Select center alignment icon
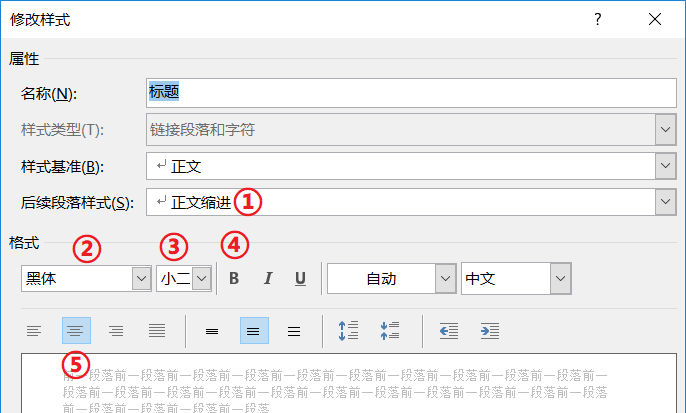This screenshot has height=413, width=686. [76, 331]
